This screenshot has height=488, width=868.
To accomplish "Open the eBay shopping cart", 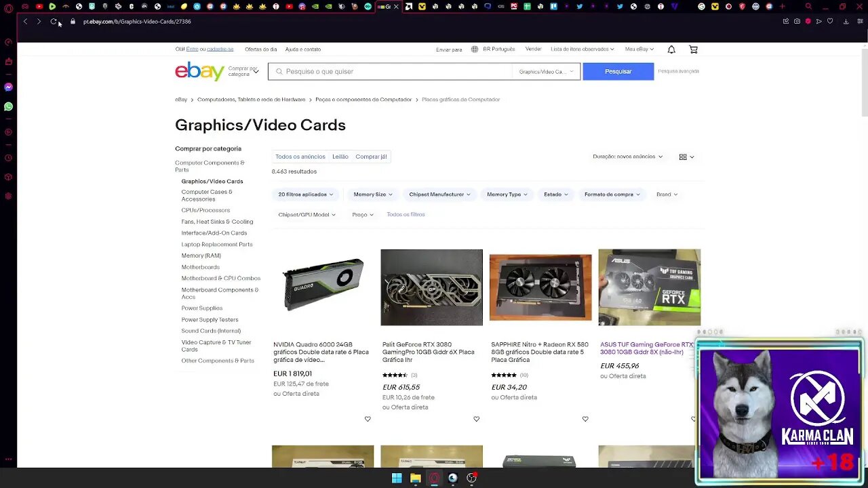I will tap(693, 49).
